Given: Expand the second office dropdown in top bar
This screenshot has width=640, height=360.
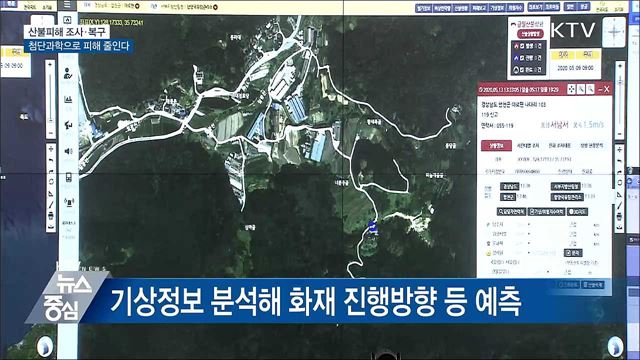Looking at the screenshot, I should [215, 7].
